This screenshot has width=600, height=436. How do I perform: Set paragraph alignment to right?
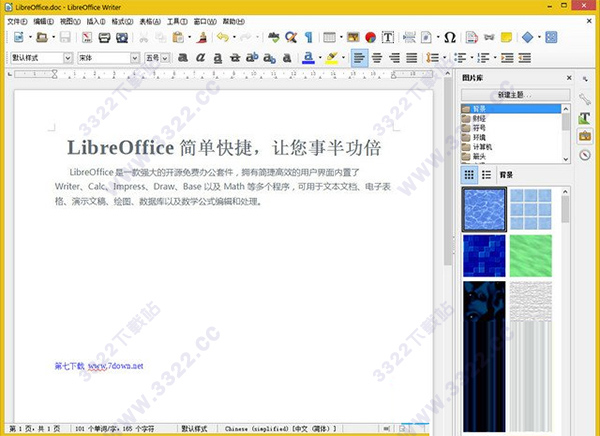394,58
